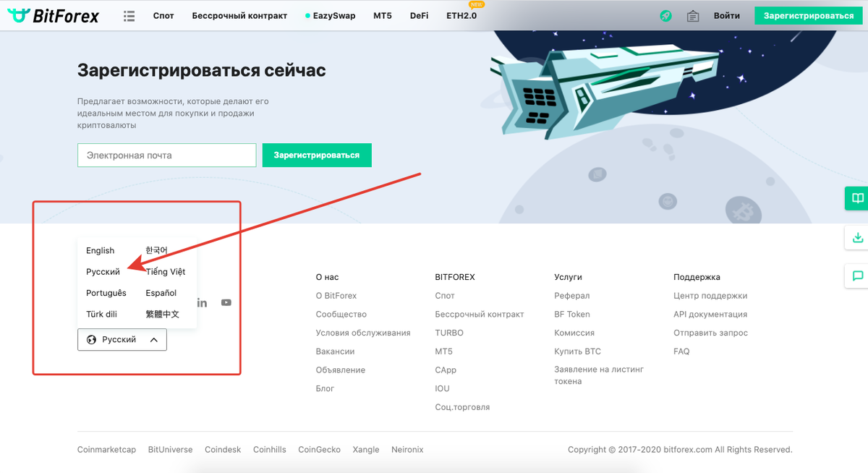Image resolution: width=868 pixels, height=473 pixels.
Task: Click the globe icon in language selector
Action: point(91,339)
